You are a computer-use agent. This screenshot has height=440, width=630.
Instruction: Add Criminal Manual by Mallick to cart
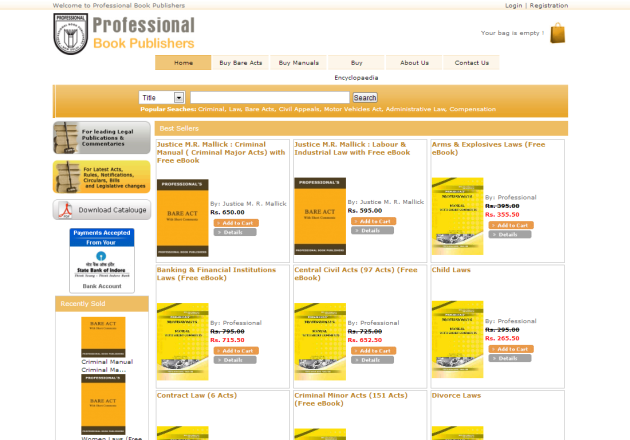point(235,222)
